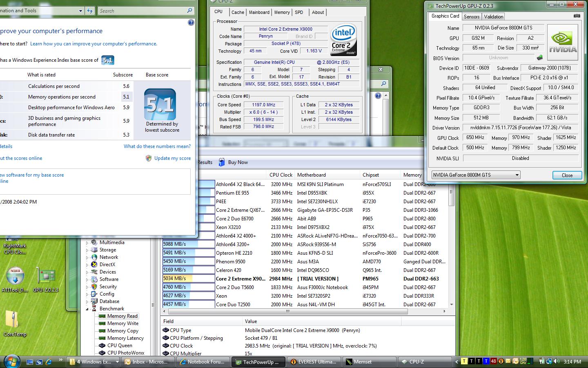The height and width of the screenshot is (368, 588).
Task: Show hidden tray icons chevron
Action: pyautogui.click(x=457, y=362)
